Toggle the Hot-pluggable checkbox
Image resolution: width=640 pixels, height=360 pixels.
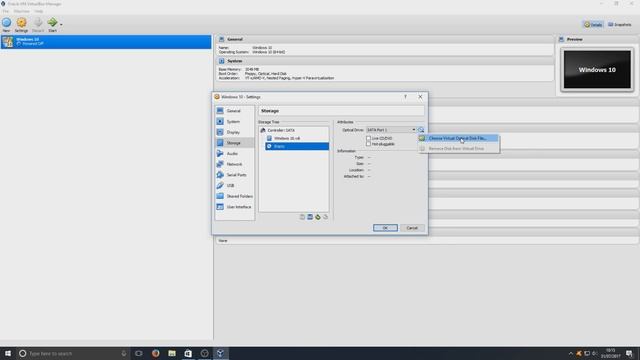click(x=369, y=144)
